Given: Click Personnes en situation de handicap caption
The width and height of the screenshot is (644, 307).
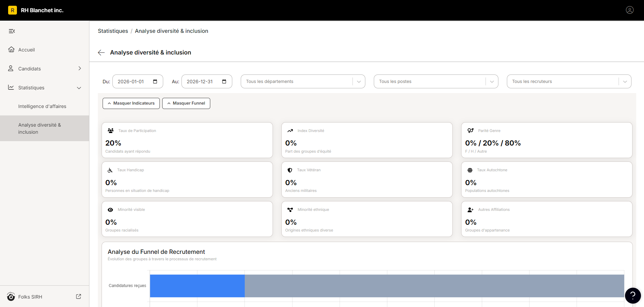Looking at the screenshot, I should [x=137, y=191].
